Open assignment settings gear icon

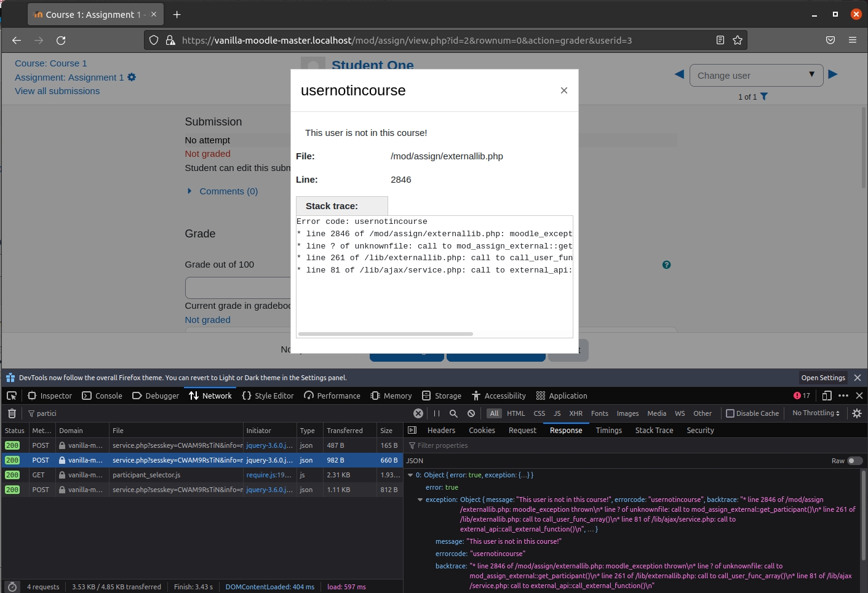coord(132,77)
